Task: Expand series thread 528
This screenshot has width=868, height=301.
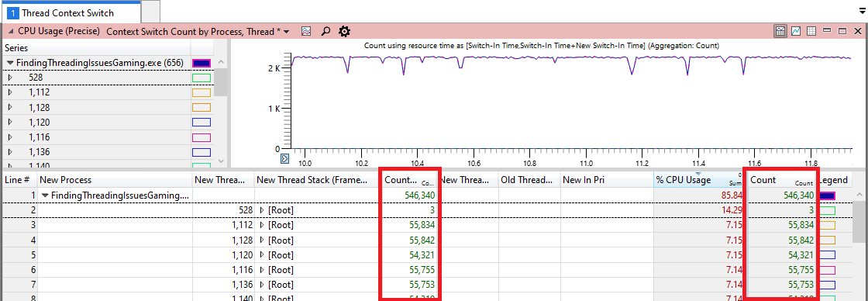Action: coord(10,78)
